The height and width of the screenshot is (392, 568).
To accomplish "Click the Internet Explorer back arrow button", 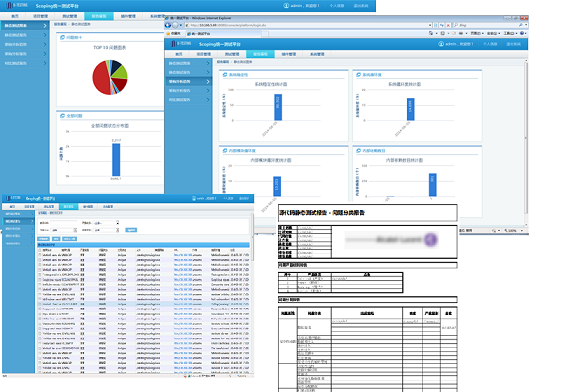I will point(168,25).
